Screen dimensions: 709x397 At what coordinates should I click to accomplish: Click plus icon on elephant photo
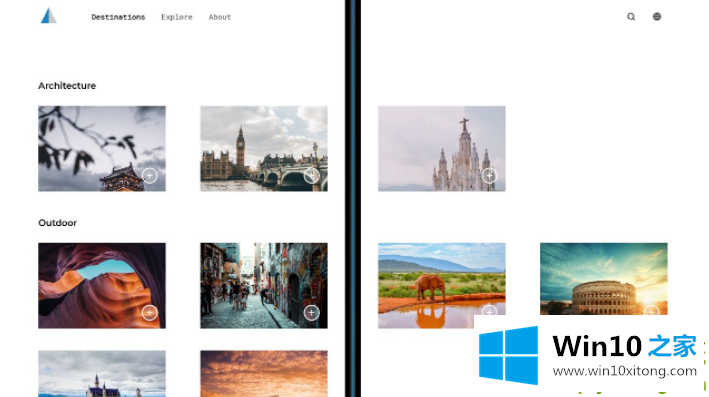[489, 311]
